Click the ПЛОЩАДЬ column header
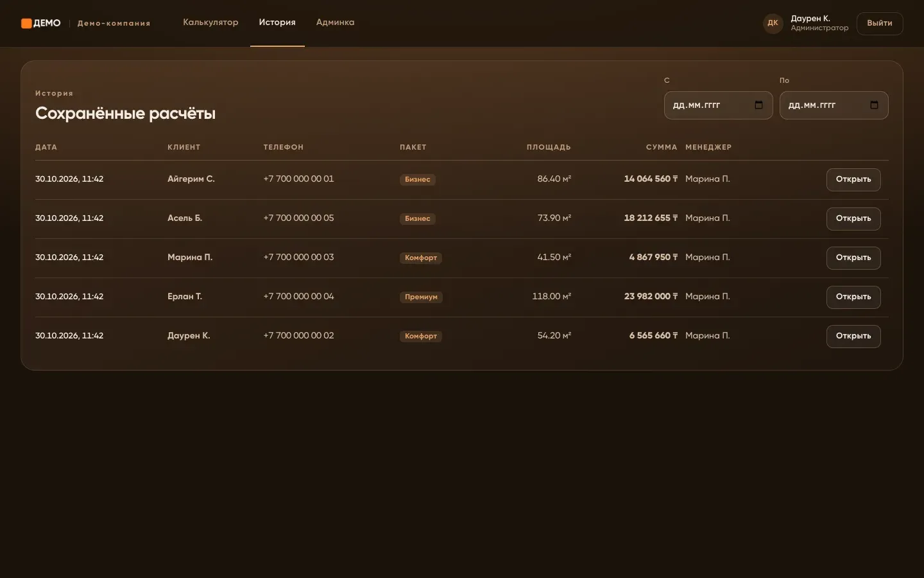The image size is (924, 578). coord(549,148)
